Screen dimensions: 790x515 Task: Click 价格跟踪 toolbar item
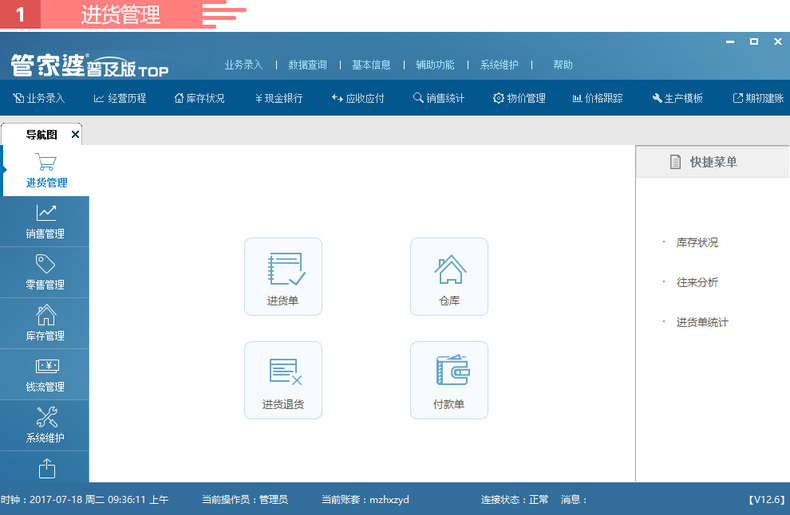598,98
